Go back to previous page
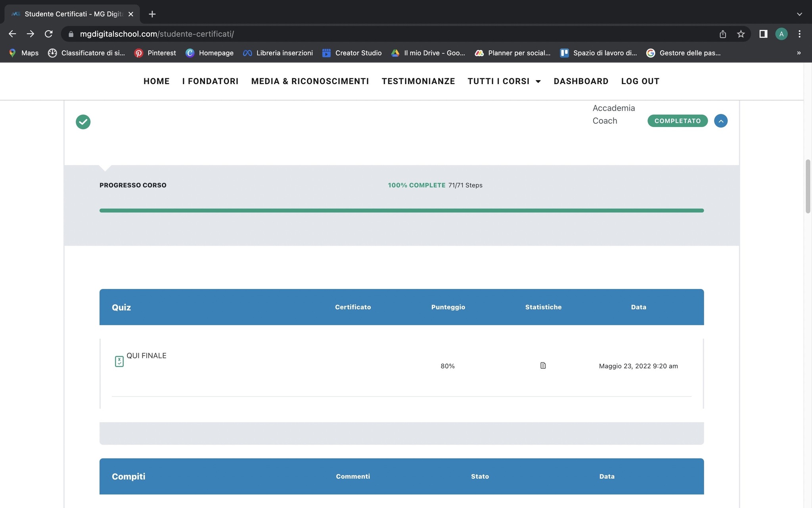Image resolution: width=812 pixels, height=508 pixels. [12, 34]
